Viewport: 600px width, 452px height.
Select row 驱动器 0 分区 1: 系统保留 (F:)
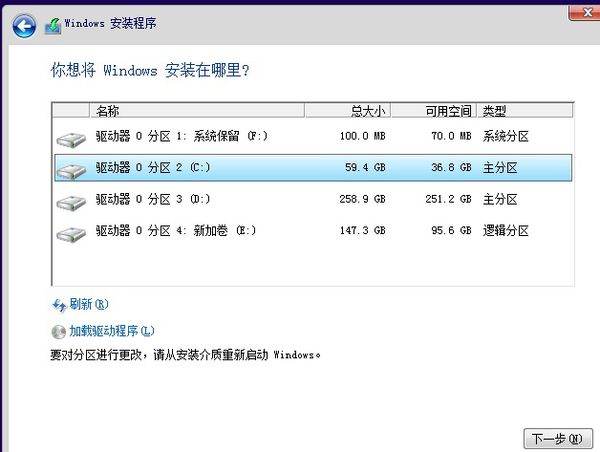313,136
